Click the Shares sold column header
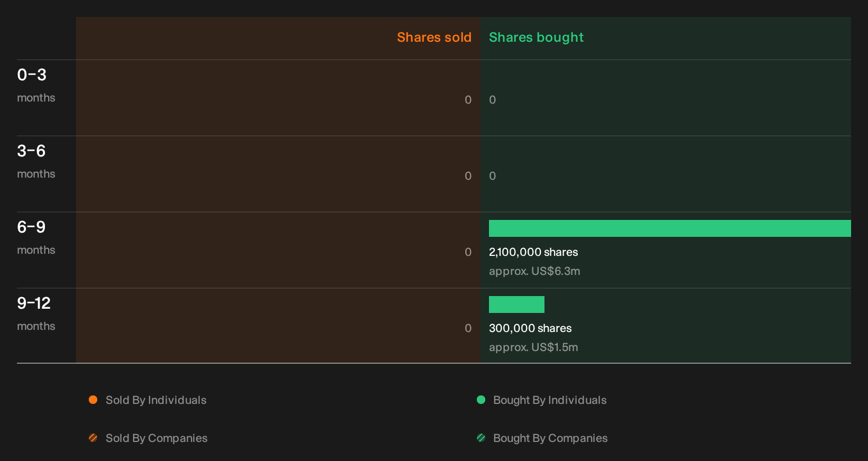The height and width of the screenshot is (461, 868). pos(434,38)
